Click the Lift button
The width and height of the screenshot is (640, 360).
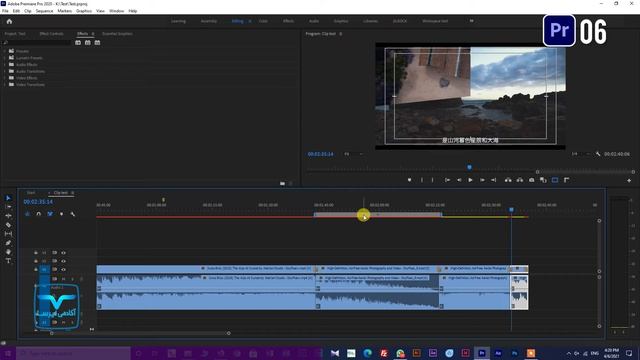point(508,180)
